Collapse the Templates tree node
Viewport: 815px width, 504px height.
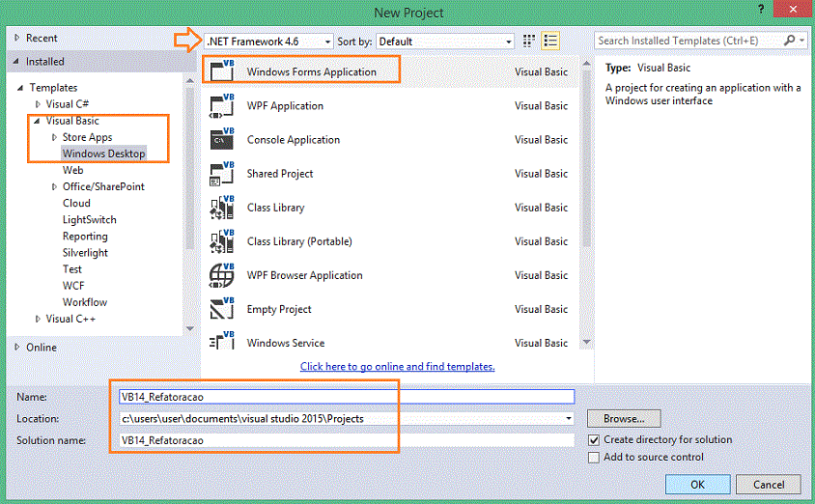point(20,88)
